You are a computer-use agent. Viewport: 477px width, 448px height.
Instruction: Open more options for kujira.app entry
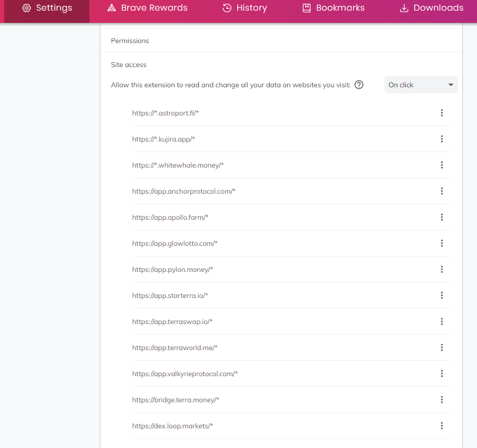(x=442, y=139)
